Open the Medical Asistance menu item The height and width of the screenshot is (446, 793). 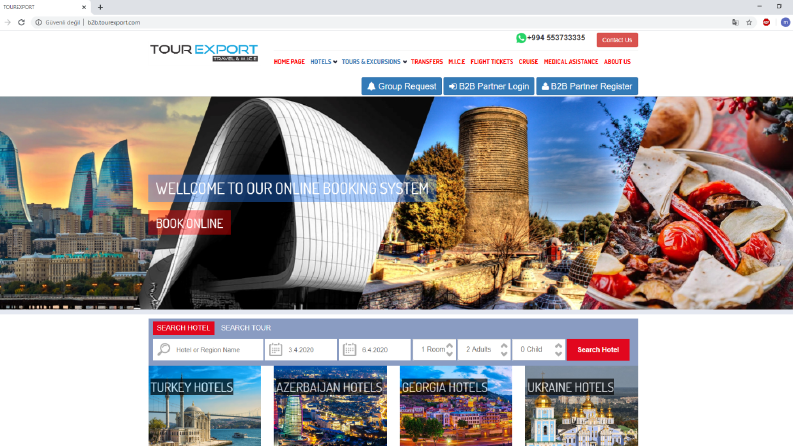(571, 62)
